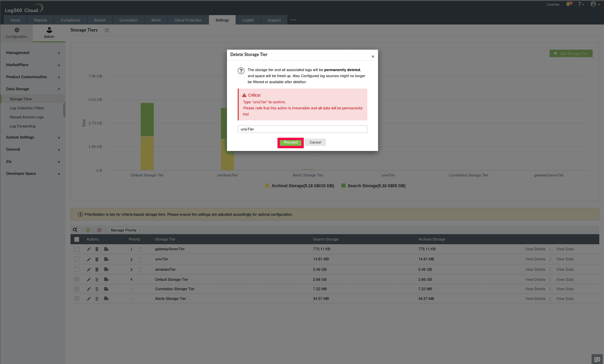Open the search icon above the tier table

75,230
